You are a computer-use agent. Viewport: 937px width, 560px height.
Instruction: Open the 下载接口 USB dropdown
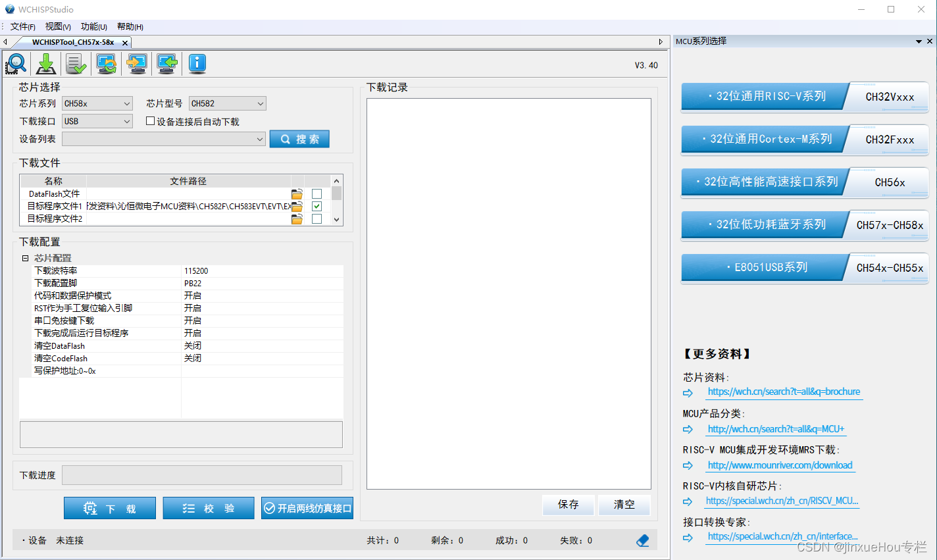tap(97, 121)
